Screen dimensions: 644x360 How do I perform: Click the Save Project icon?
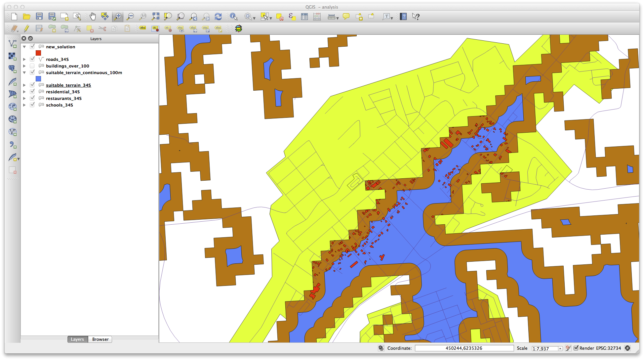[x=39, y=16]
